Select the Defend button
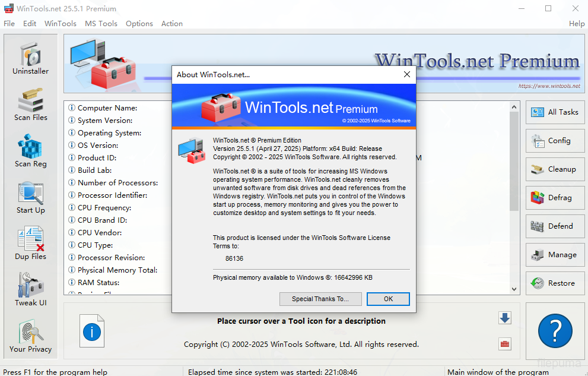588x376 pixels. (x=555, y=226)
